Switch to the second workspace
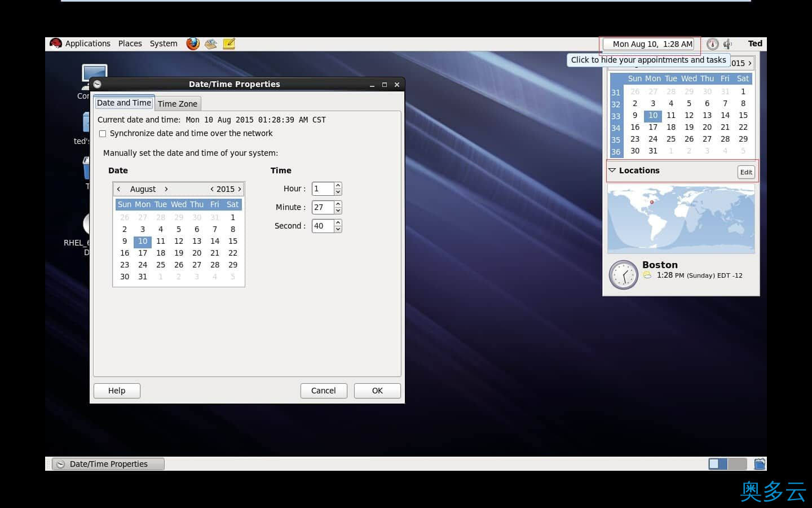 point(737,464)
